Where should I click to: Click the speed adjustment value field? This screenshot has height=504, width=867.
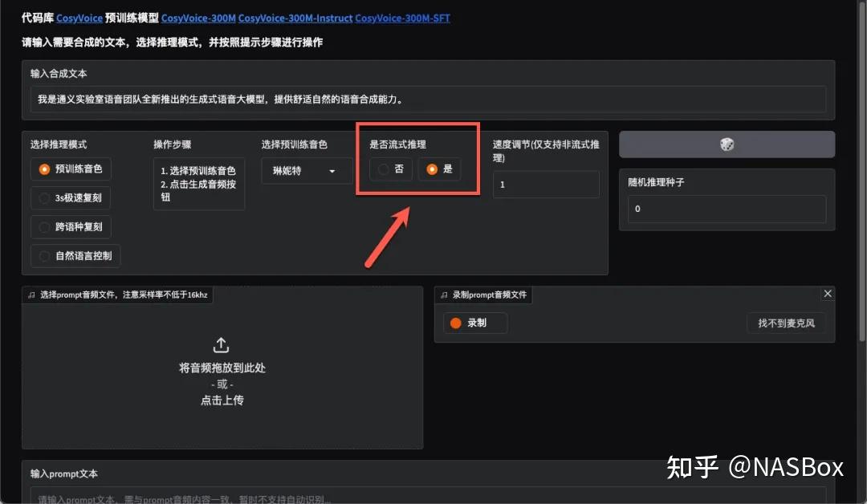coord(546,185)
